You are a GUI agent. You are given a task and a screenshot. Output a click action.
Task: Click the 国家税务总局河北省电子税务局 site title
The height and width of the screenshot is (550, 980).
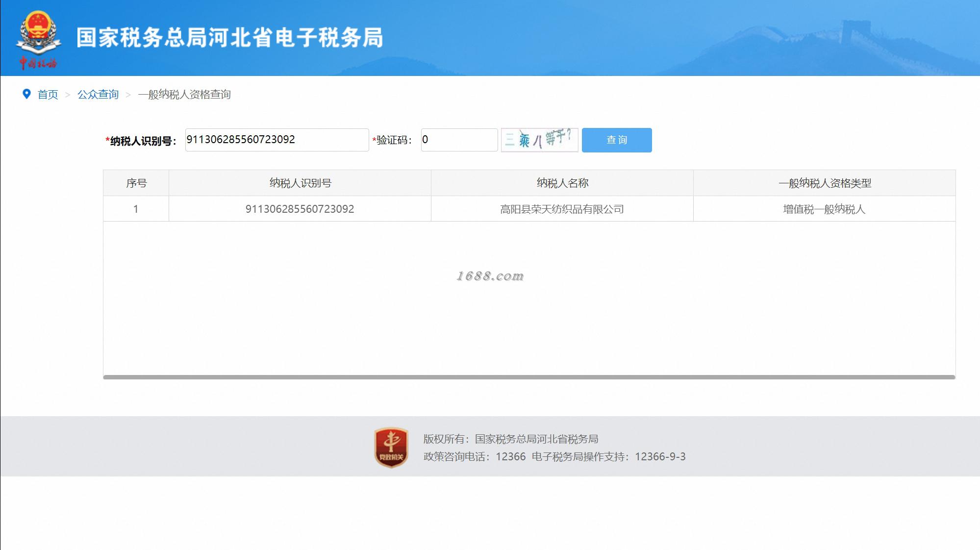click(229, 38)
